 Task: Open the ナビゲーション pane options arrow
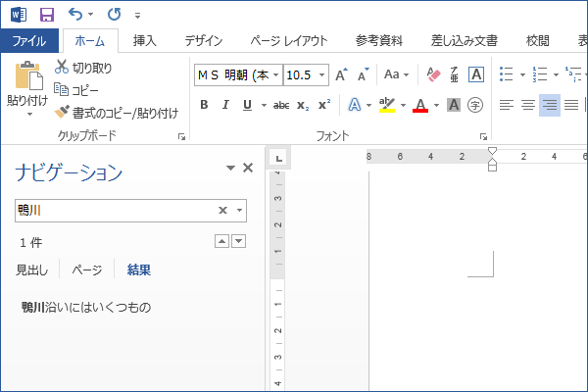(x=230, y=168)
